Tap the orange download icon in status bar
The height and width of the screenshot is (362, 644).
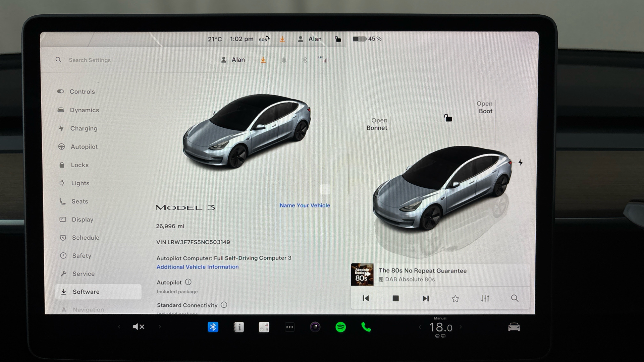282,39
